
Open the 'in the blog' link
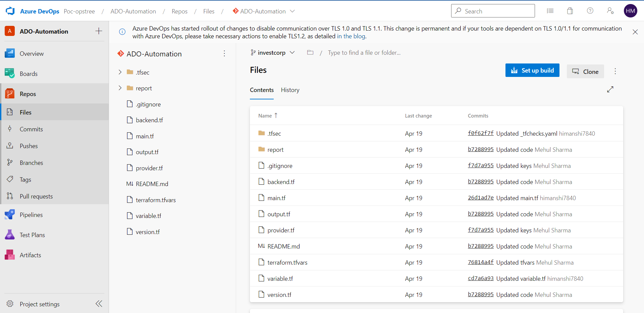351,36
